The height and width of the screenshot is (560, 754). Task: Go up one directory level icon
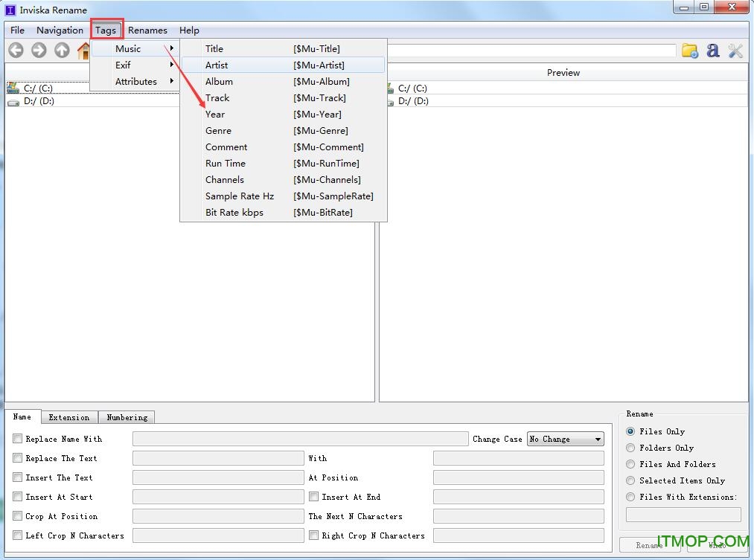point(62,50)
